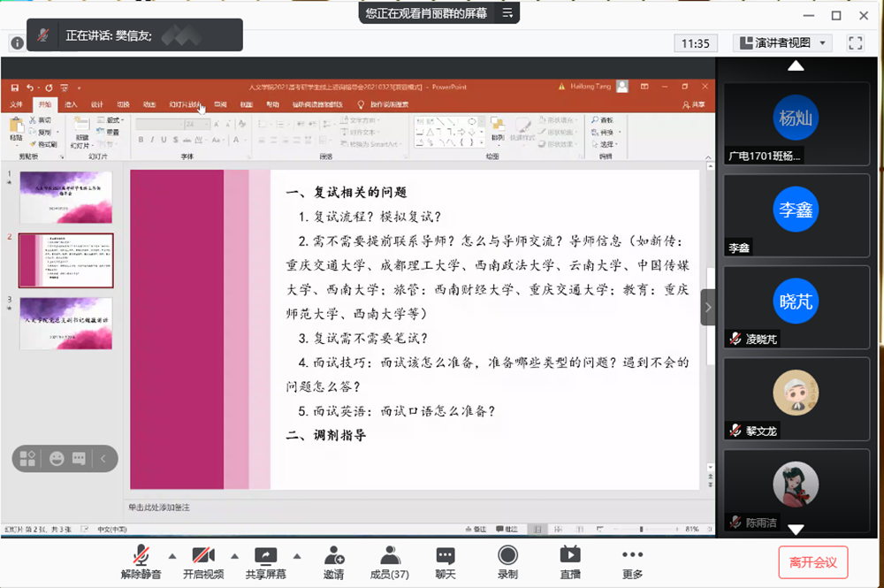This screenshot has height=588, width=884.
Task: Turn on camera with 开启视频
Action: pos(203,561)
